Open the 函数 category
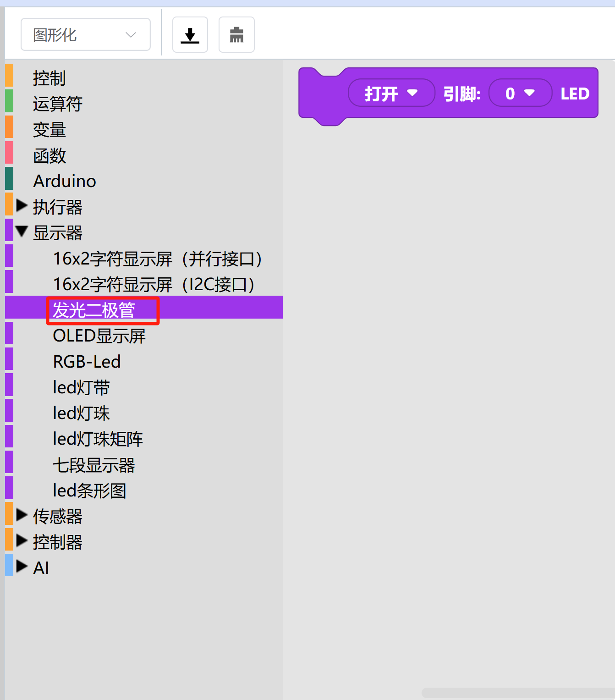Viewport: 615px width, 700px height. click(x=49, y=156)
